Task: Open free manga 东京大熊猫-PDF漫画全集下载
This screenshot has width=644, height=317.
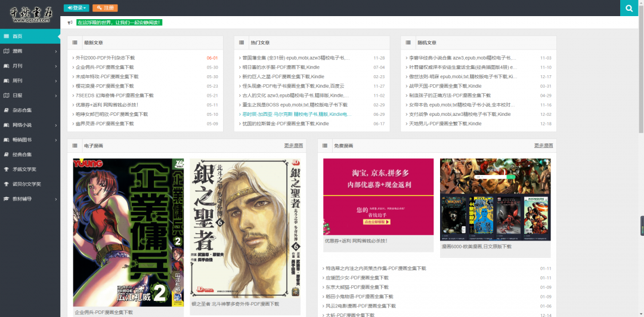Action: tap(357, 287)
